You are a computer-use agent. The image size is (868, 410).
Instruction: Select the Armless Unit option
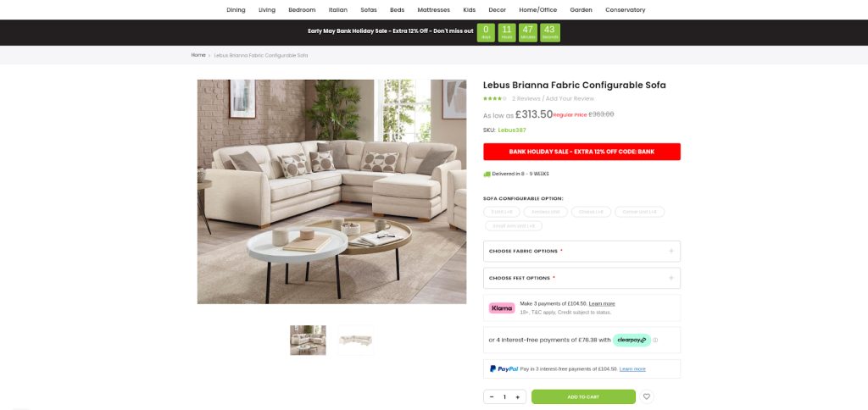tap(545, 212)
